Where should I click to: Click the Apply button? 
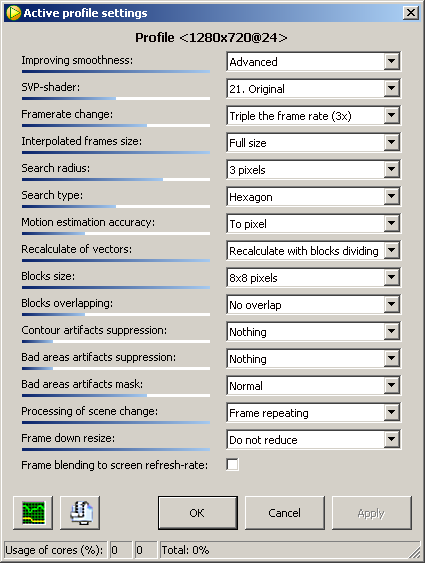pos(372,513)
